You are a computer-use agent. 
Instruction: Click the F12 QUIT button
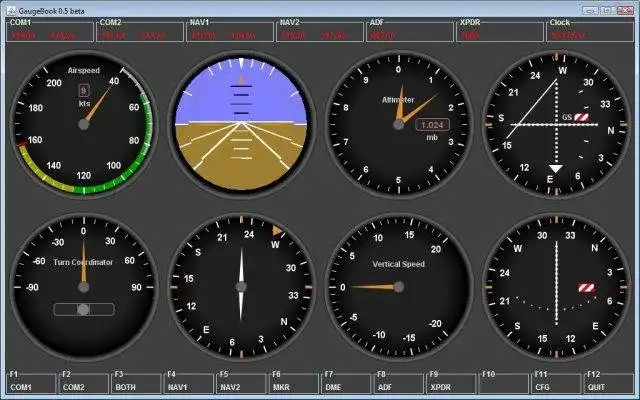coord(609,382)
